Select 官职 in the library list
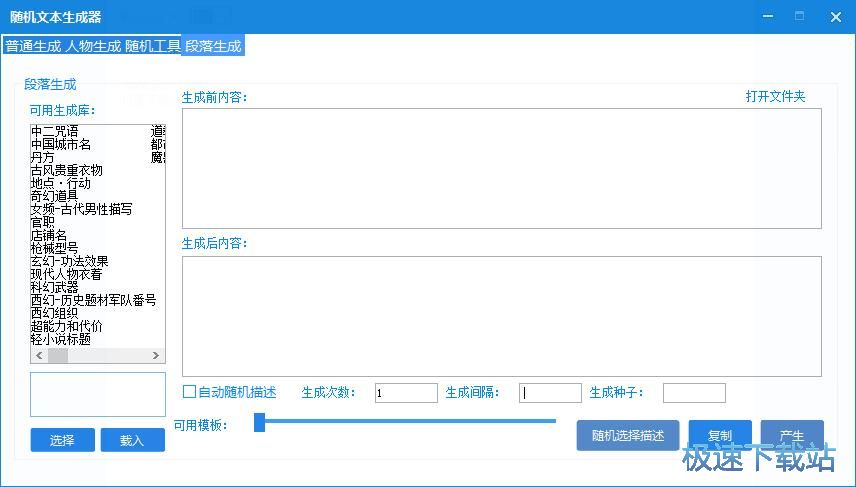 coord(43,222)
